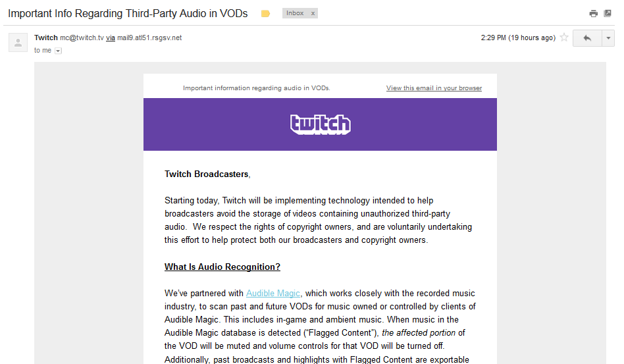
Task: Star this email message
Action: (x=564, y=38)
